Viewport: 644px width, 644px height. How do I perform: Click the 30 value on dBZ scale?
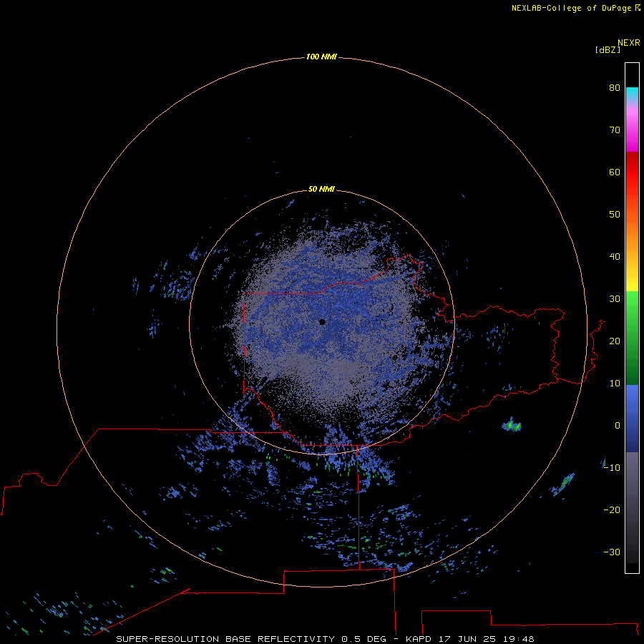[x=615, y=299]
